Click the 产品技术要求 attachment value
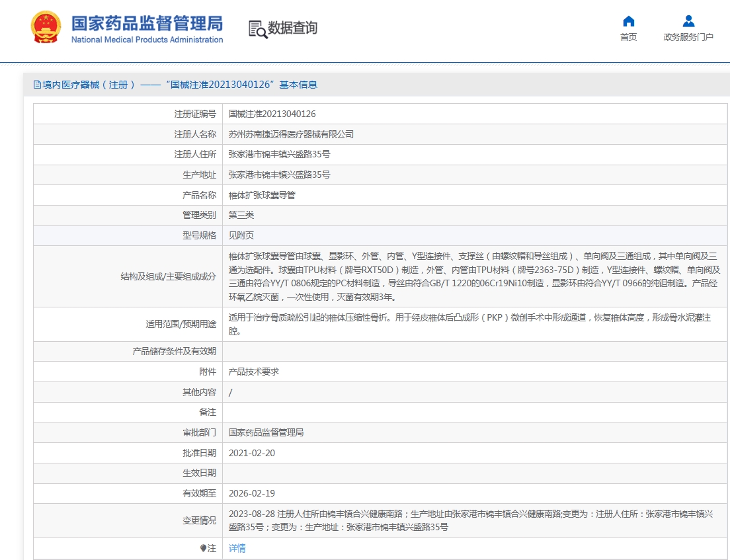 [x=254, y=372]
